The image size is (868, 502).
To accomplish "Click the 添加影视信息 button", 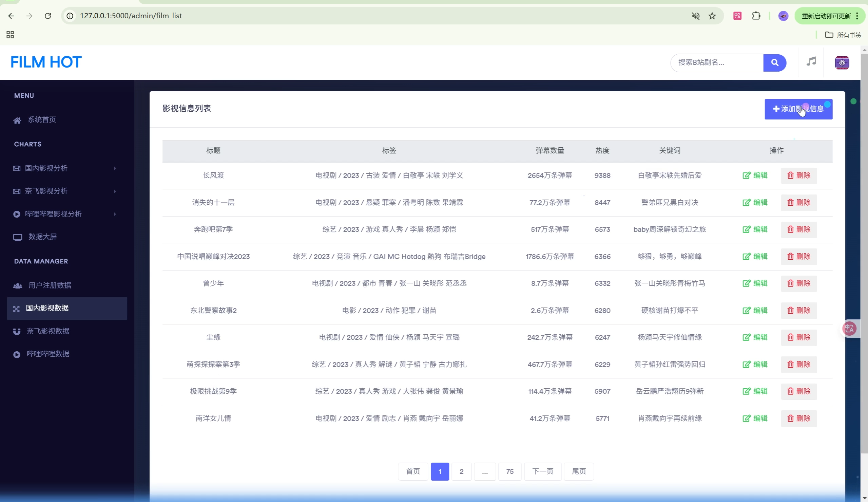I will 798,109.
